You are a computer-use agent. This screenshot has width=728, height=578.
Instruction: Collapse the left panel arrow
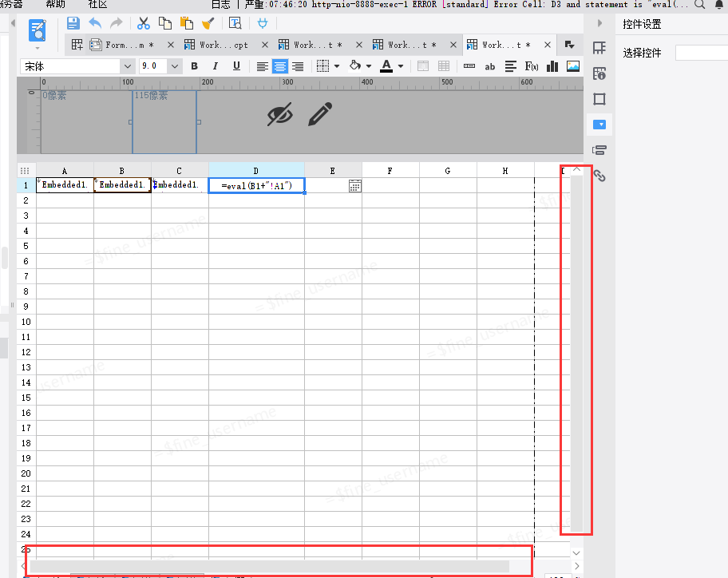coord(13,23)
